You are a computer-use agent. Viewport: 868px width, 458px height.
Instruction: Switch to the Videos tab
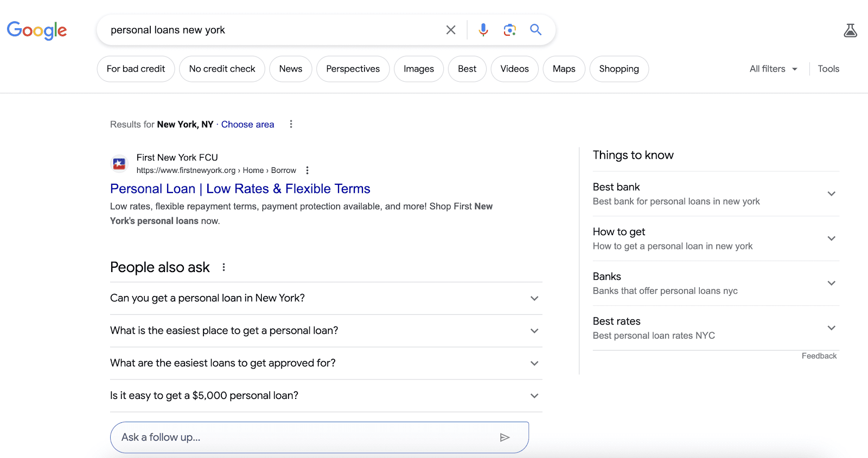[x=515, y=69]
